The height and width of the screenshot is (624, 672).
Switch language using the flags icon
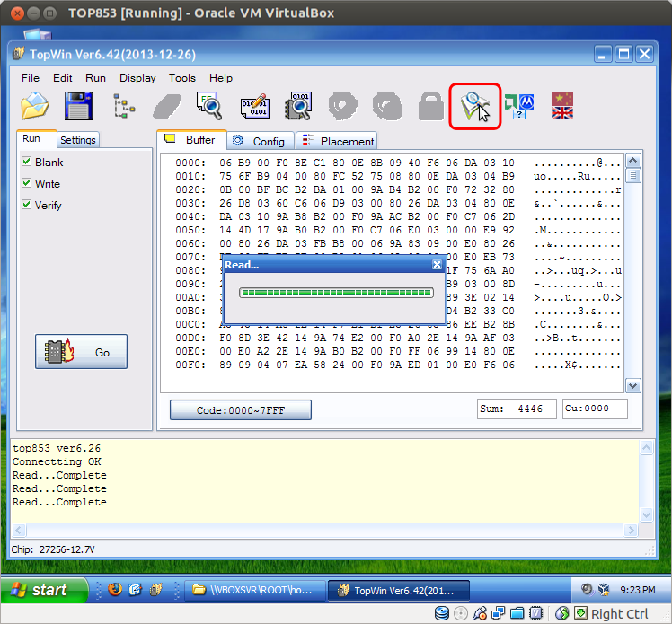[x=561, y=106]
